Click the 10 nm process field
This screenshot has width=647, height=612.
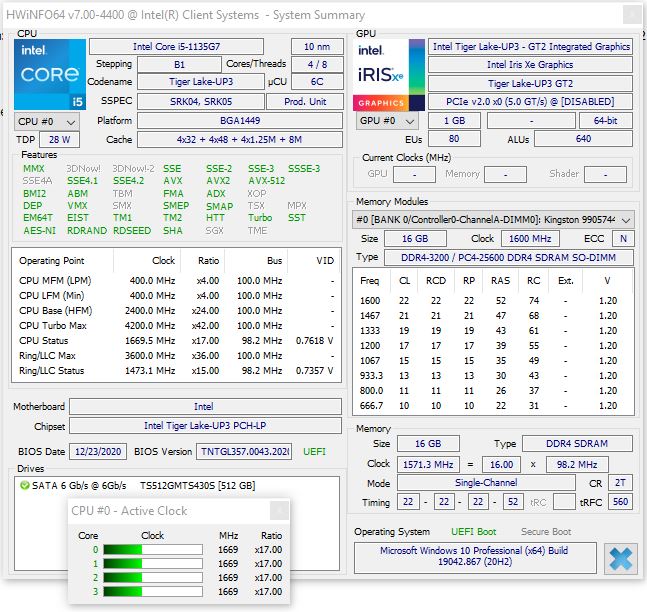[317, 47]
